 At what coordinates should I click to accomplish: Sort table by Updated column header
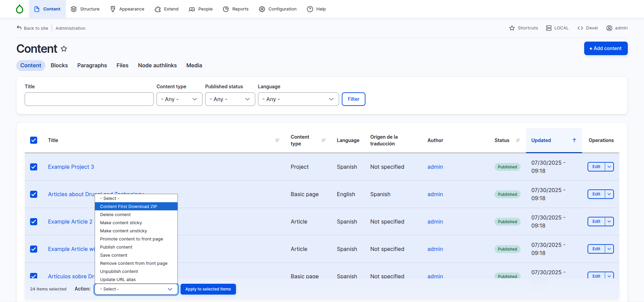[x=554, y=140]
